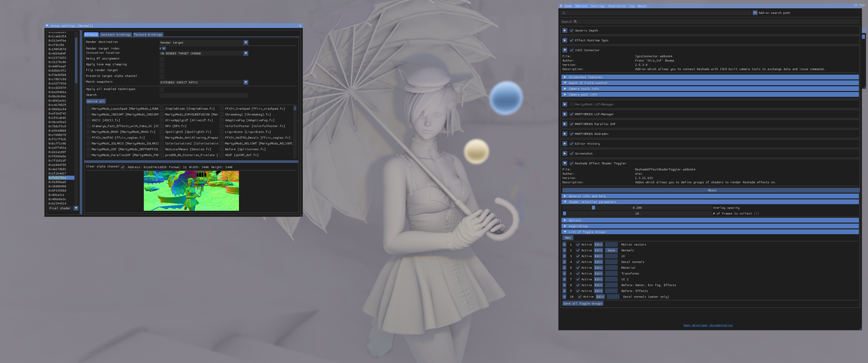Viewport: 868px width, 363px height.
Task: Close the Group settings (Normals) window
Action: (x=300, y=26)
